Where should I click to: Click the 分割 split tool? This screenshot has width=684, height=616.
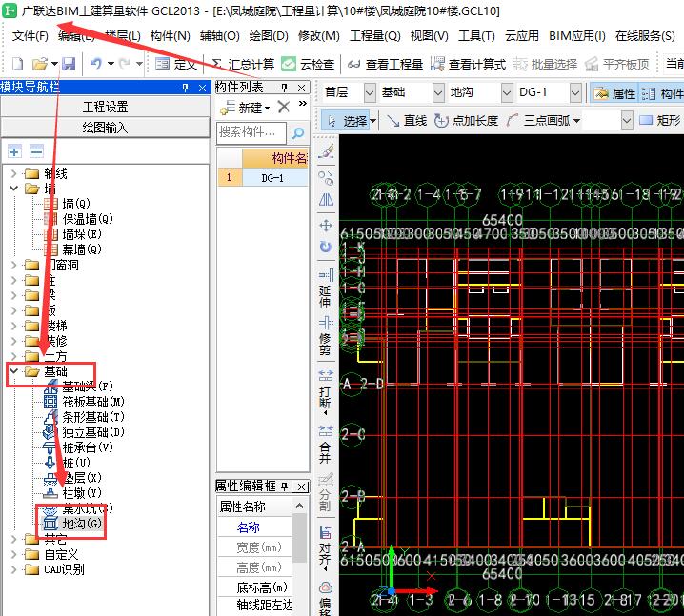click(x=326, y=492)
